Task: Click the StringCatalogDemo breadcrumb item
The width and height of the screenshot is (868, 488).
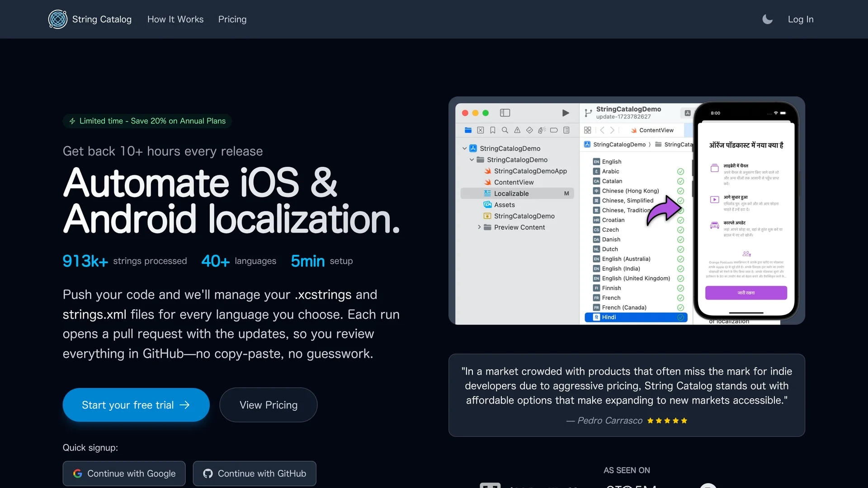Action: (614, 144)
